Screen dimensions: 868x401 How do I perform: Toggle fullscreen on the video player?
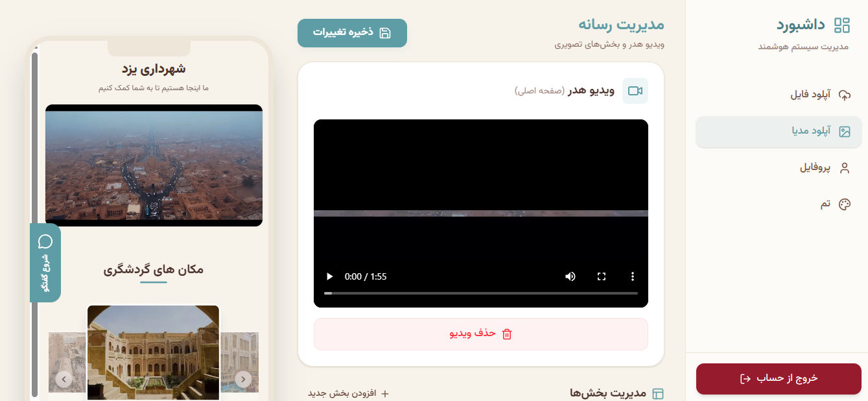tap(602, 276)
